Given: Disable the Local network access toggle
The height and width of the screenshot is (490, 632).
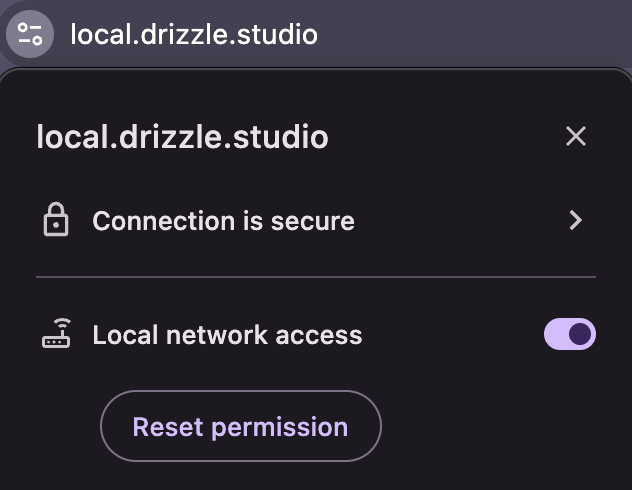Looking at the screenshot, I should click(569, 334).
